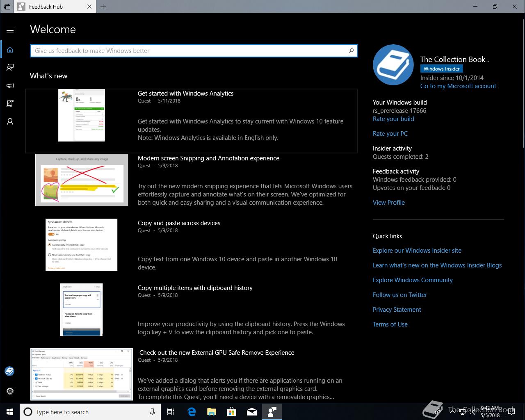Click the Snipping and Annotation thumbnail

(x=82, y=180)
